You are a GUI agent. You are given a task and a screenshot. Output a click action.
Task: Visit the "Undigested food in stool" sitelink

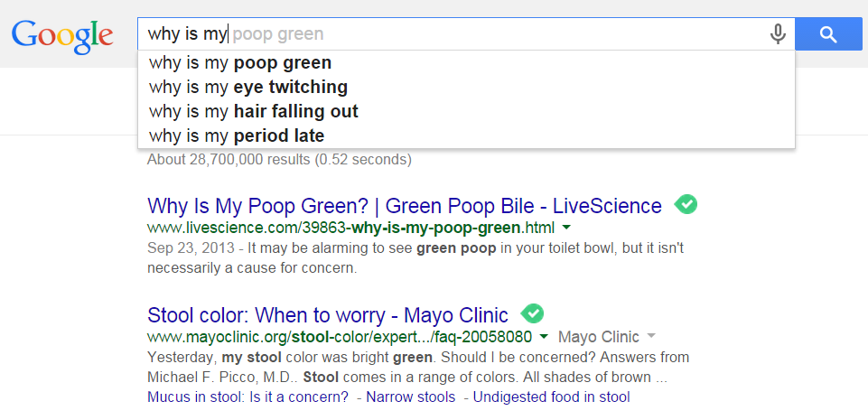pos(551,397)
